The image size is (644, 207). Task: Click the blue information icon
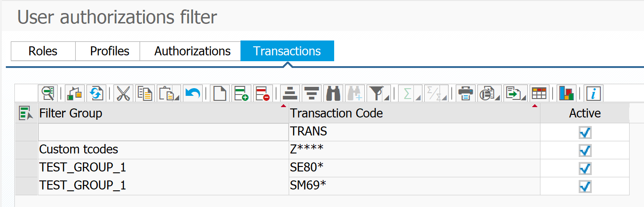594,94
